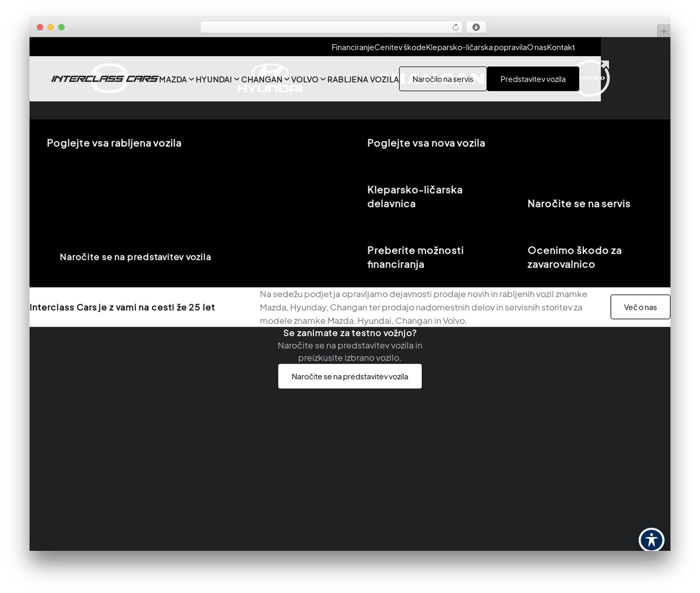Open Kleparsko-ličarska delavnica tile
Image resolution: width=700 pixels, height=593 pixels.
pos(415,196)
